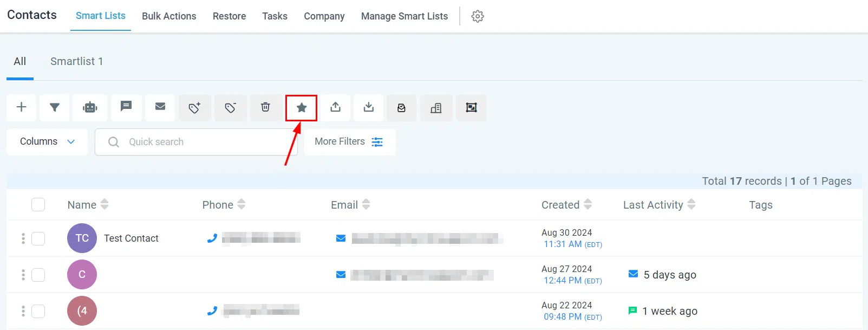Select the Smartlist 1 tab
Viewport: 868px width, 330px height.
77,62
